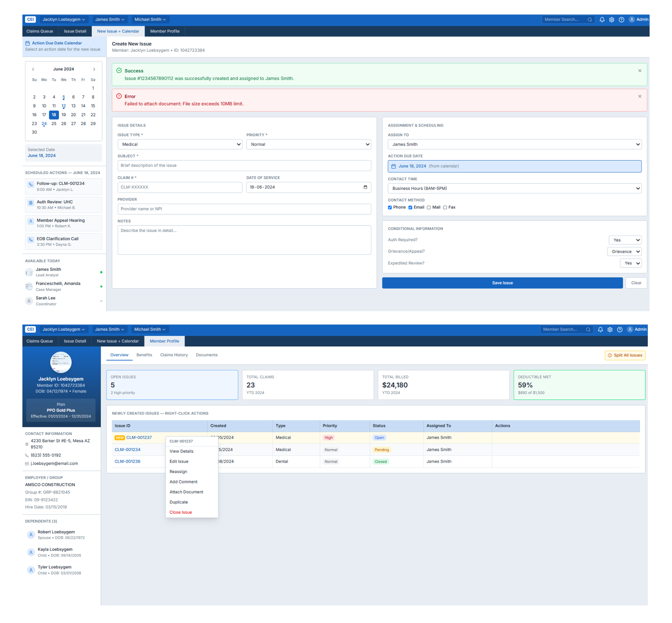
Task: Open the Priority dropdown showing Normal
Action: [308, 144]
